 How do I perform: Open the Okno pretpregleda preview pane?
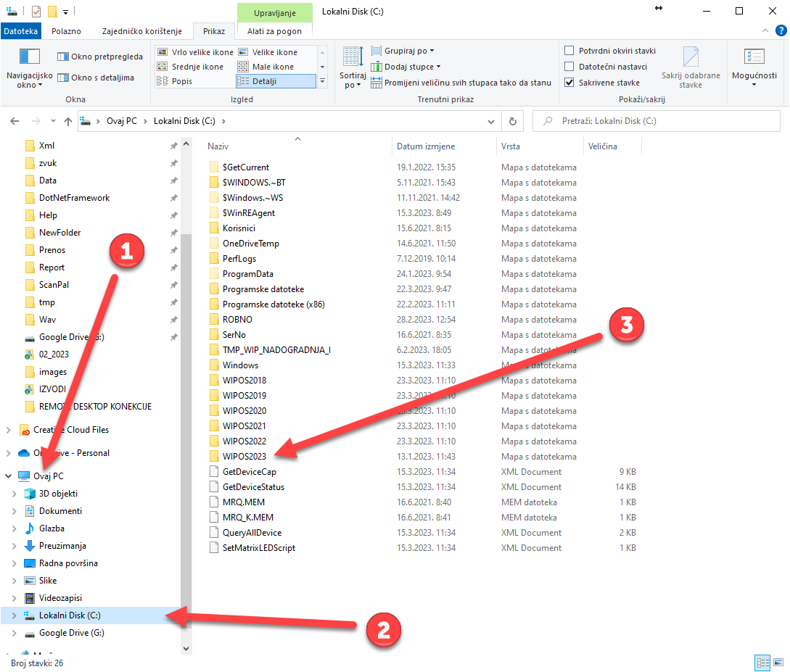100,57
